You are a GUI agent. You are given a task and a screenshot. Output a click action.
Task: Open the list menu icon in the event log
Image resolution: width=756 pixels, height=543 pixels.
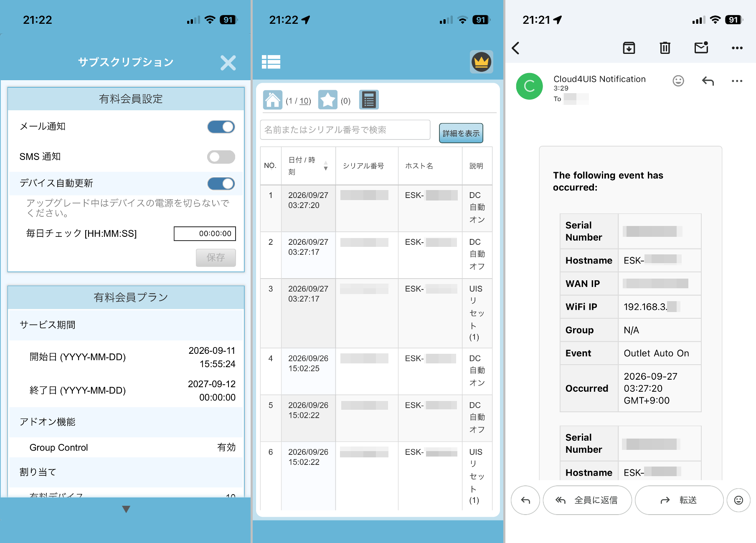coord(271,62)
